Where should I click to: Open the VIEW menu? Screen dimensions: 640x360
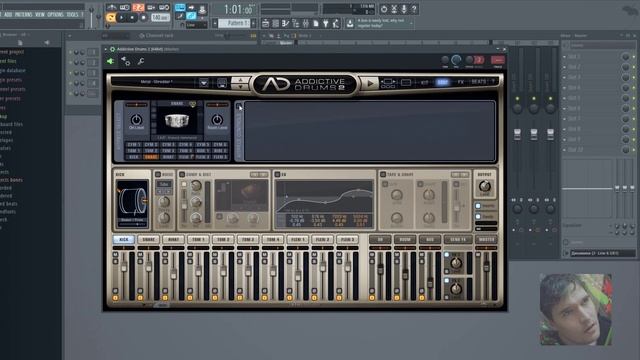pyautogui.click(x=40, y=14)
